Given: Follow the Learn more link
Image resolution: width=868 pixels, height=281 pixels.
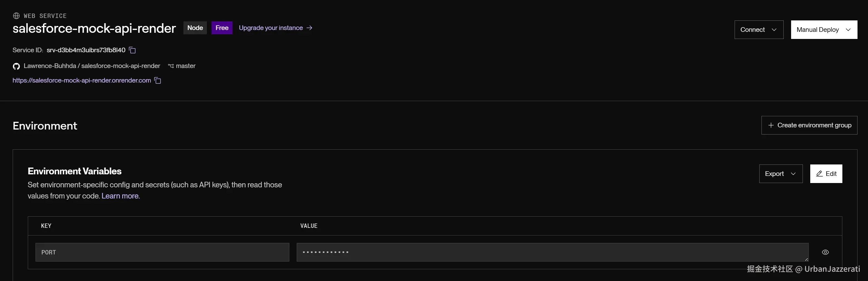Looking at the screenshot, I should (x=120, y=196).
